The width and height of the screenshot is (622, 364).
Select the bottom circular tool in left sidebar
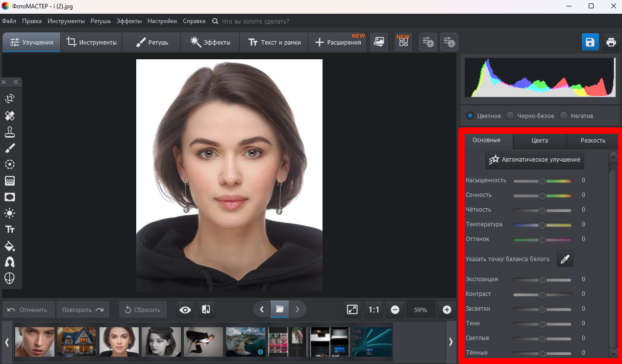click(x=10, y=278)
